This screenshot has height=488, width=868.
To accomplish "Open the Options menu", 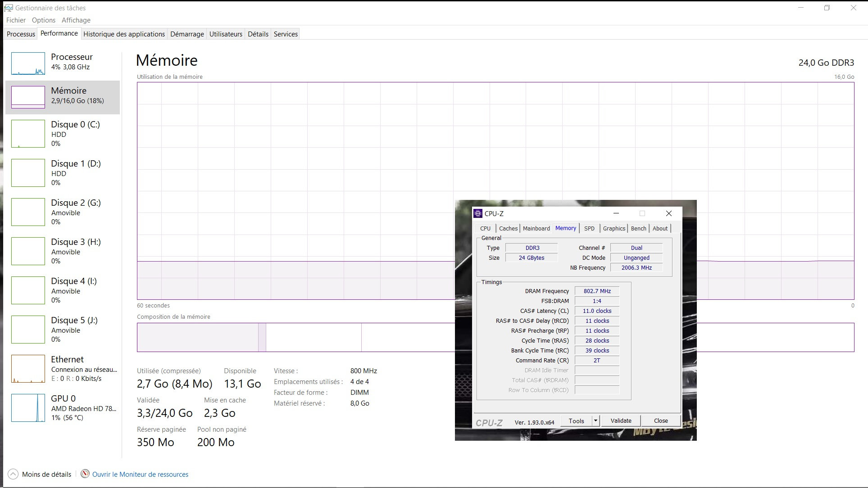I will [x=44, y=20].
